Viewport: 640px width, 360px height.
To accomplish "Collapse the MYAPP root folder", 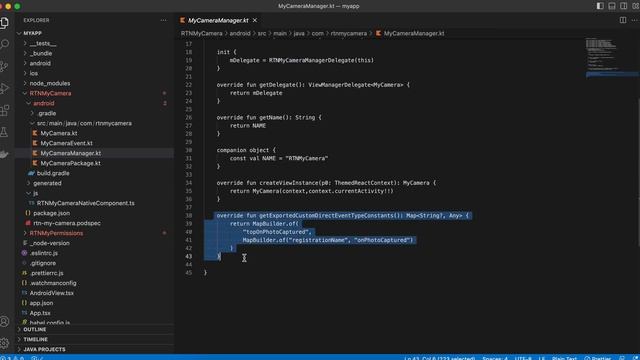I will pos(19,33).
